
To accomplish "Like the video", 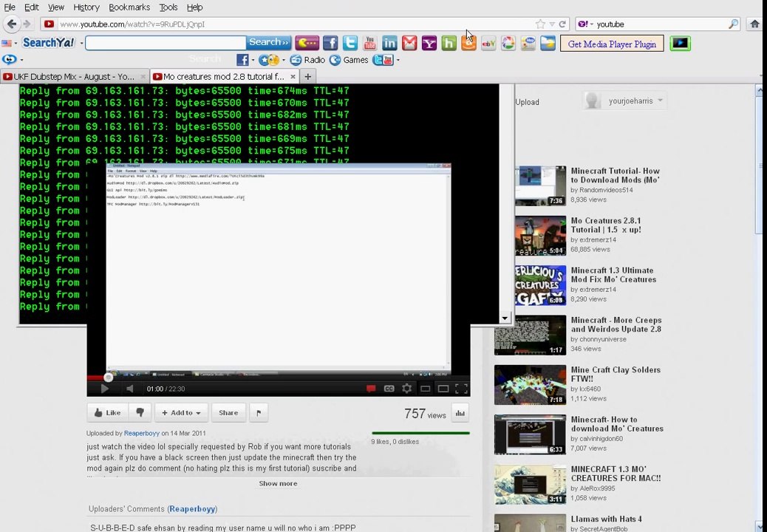I will (x=108, y=413).
